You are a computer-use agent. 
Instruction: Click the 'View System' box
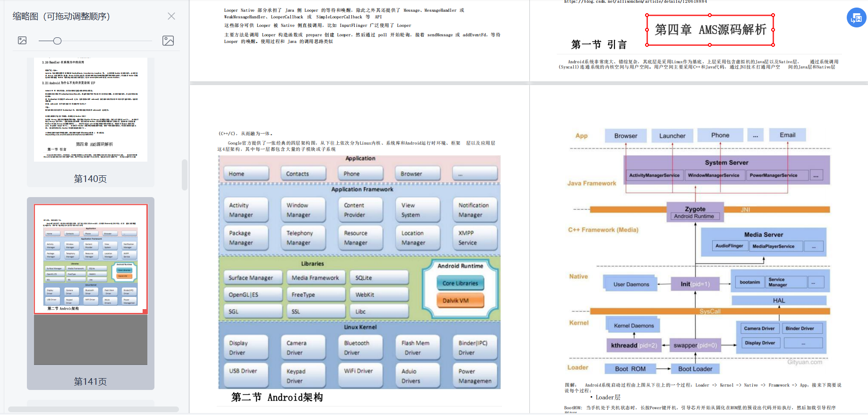tap(417, 210)
